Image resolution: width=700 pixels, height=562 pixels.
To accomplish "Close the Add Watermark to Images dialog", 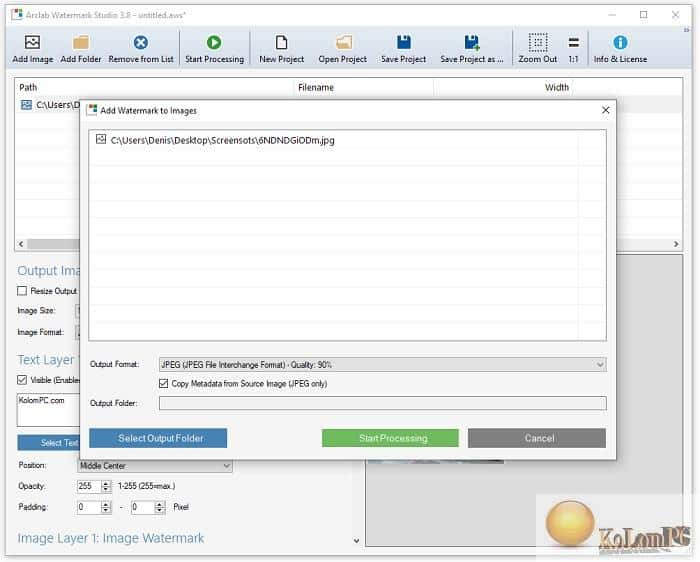I will [605, 110].
